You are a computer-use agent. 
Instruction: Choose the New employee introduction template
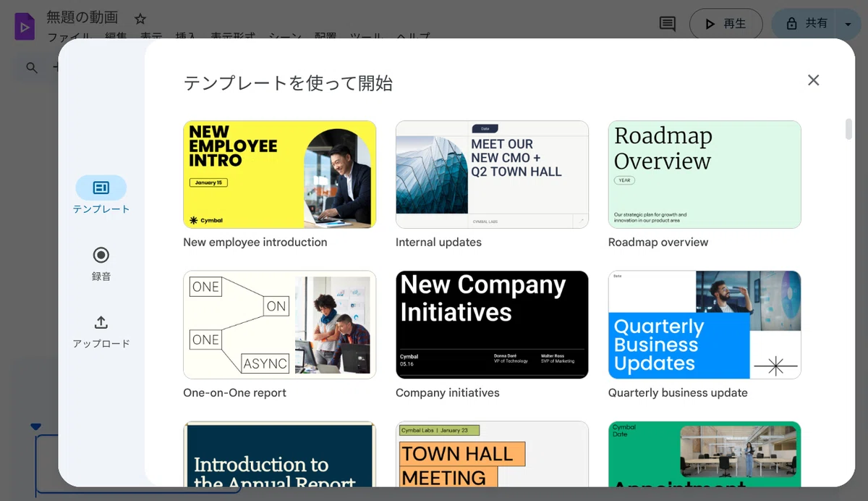click(279, 174)
